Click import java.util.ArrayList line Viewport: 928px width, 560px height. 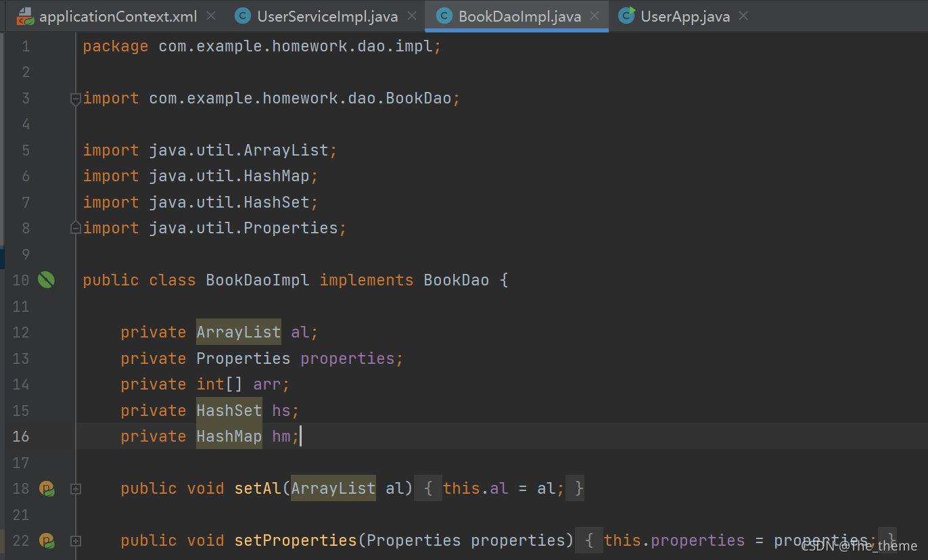pyautogui.click(x=210, y=150)
